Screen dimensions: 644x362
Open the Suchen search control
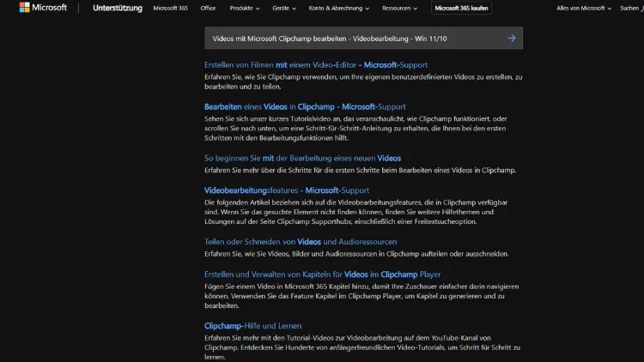tap(632, 8)
